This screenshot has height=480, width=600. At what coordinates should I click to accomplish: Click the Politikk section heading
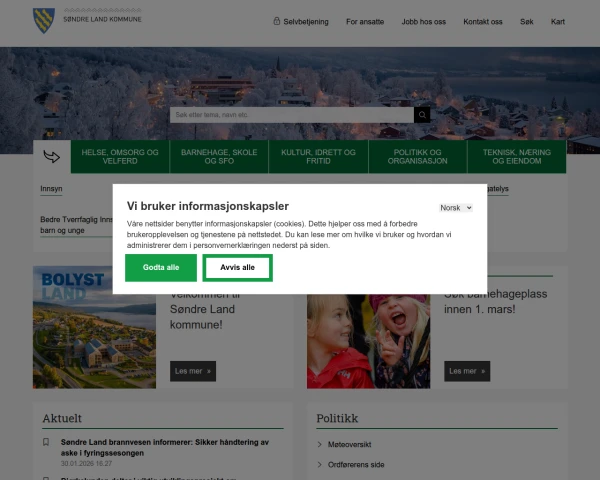pos(337,418)
